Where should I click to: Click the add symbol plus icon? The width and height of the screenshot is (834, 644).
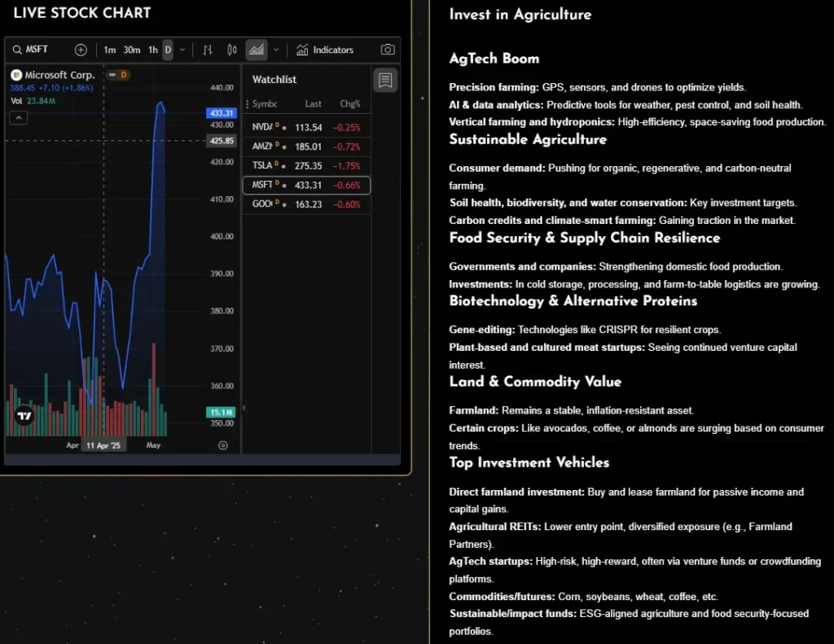pos(81,50)
